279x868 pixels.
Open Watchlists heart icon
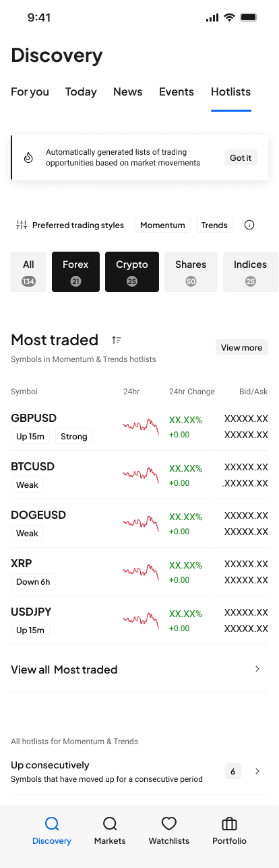169,824
